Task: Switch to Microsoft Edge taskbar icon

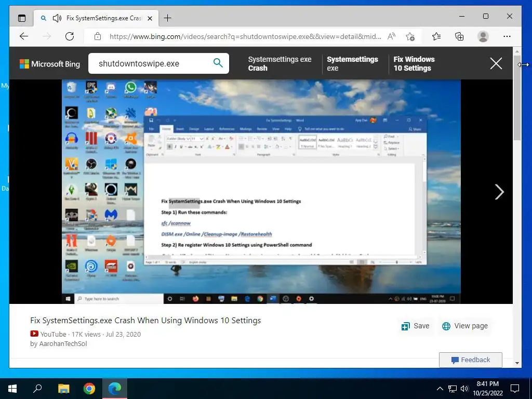Action: click(x=115, y=389)
